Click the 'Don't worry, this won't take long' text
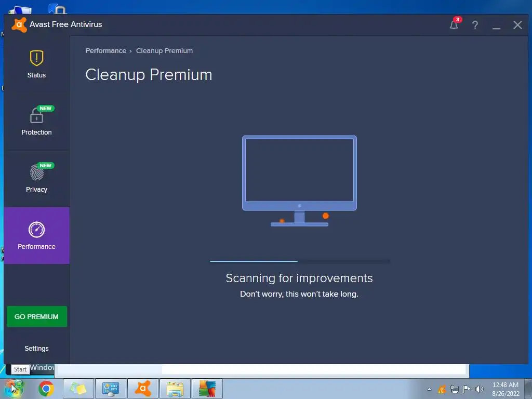 (x=299, y=294)
